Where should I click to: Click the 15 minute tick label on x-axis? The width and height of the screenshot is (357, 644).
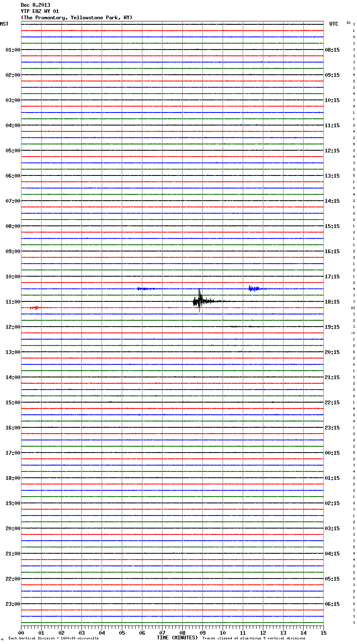[x=323, y=633]
